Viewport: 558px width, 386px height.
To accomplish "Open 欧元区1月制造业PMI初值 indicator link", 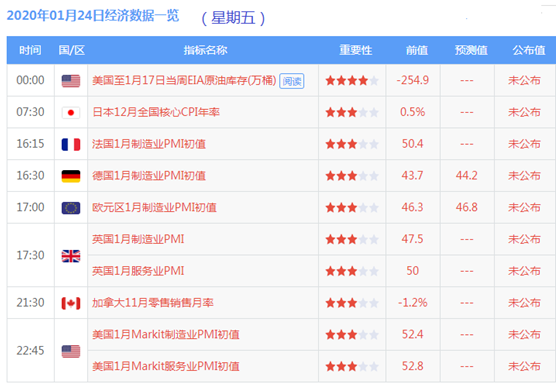I will point(154,207).
